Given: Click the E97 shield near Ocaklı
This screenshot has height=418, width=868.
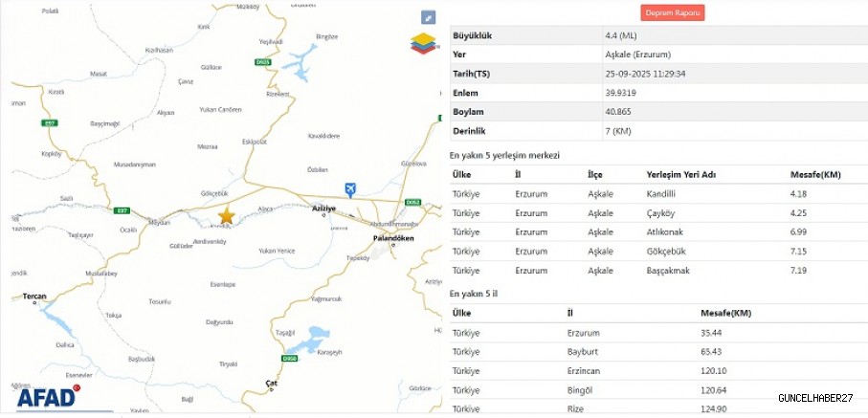Looking at the screenshot, I should 122,210.
